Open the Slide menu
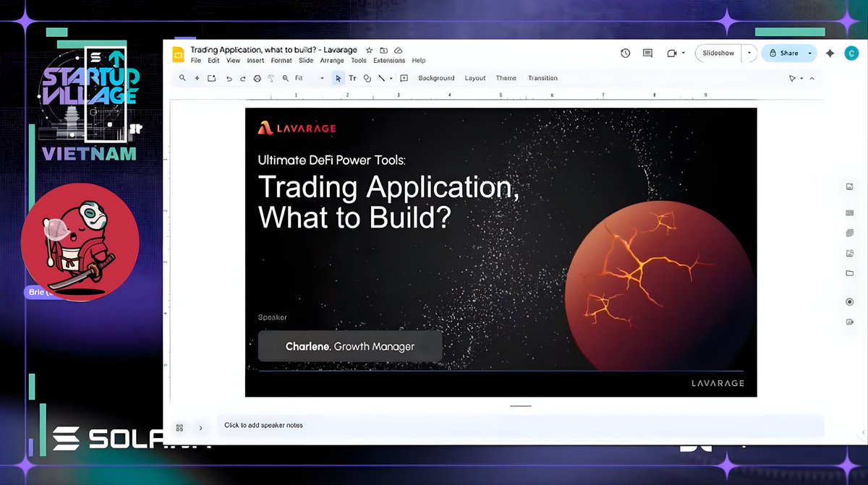Viewport: 868px width, 485px height. pos(306,61)
